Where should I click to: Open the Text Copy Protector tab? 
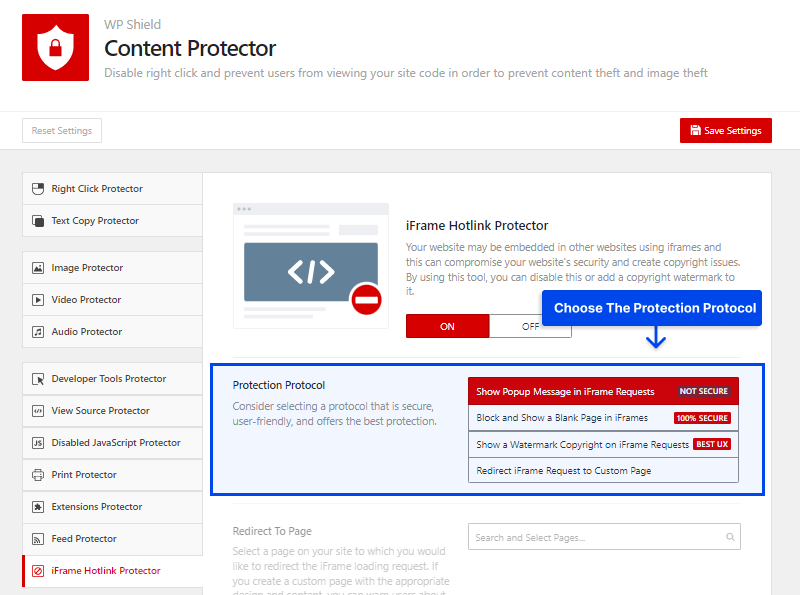coord(112,221)
